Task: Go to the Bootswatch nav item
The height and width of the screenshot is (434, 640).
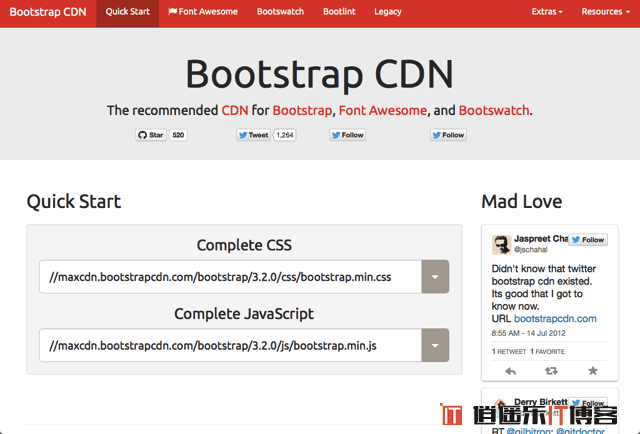Action: click(280, 12)
